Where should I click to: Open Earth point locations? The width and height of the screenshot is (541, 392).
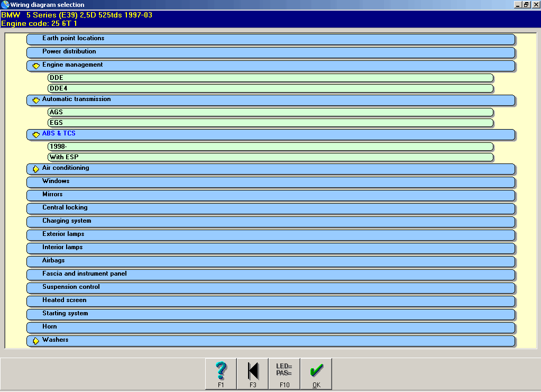coord(271,39)
